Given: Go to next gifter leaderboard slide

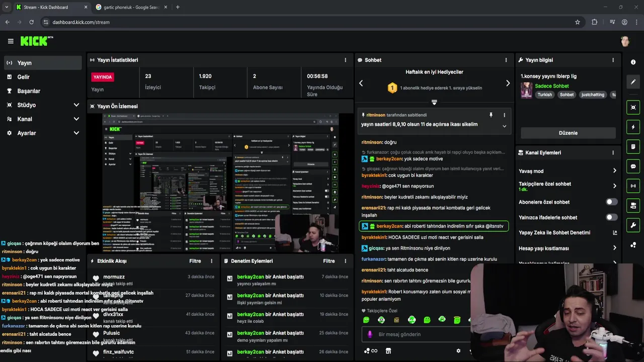Looking at the screenshot, I should tap(508, 83).
